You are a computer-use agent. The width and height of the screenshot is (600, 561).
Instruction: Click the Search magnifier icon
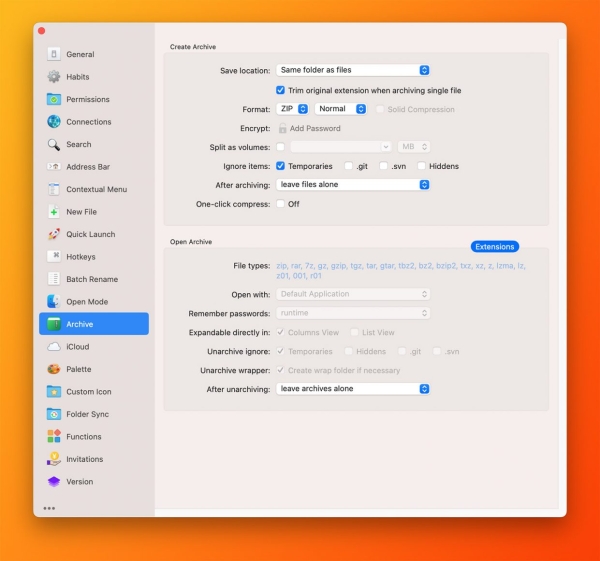(x=54, y=144)
